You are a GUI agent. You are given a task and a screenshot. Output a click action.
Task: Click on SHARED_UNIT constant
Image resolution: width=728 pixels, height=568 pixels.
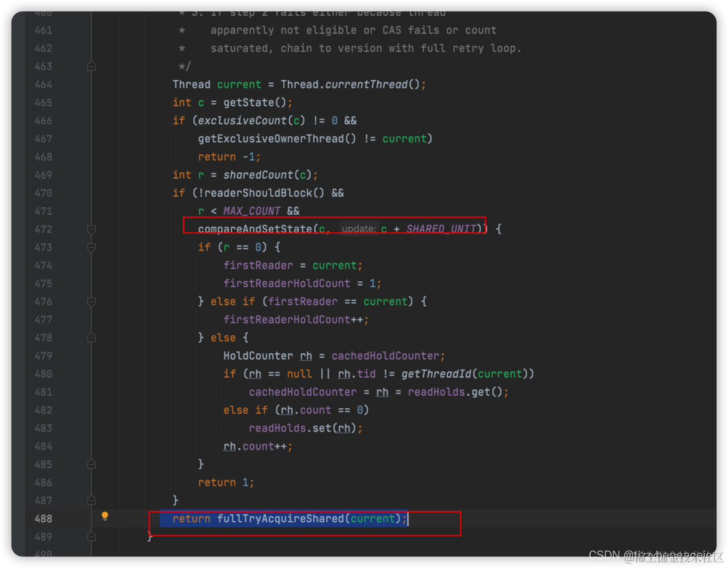[441, 229]
